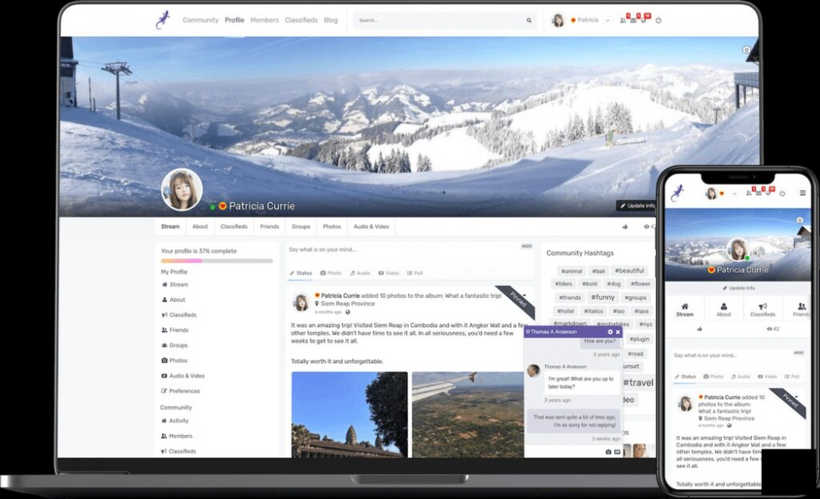Open chat settings gear in Thomas chat

coord(610,332)
